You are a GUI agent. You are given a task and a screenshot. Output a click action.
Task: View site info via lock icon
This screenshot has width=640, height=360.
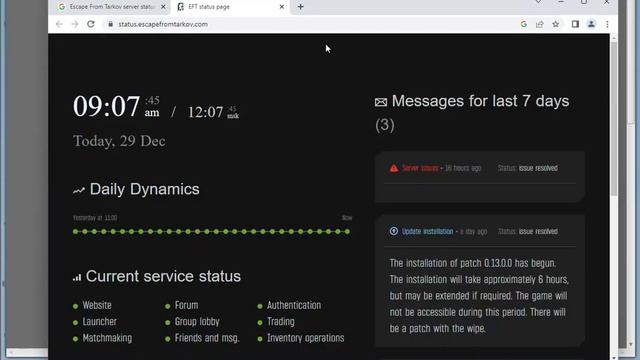tap(110, 24)
